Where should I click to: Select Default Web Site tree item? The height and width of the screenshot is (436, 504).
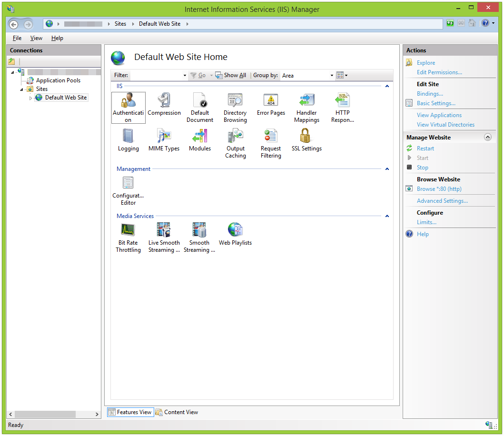tap(66, 98)
